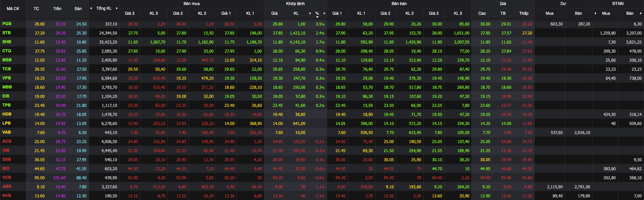
Task: Click the Cao column header
Action: (x=482, y=13)
